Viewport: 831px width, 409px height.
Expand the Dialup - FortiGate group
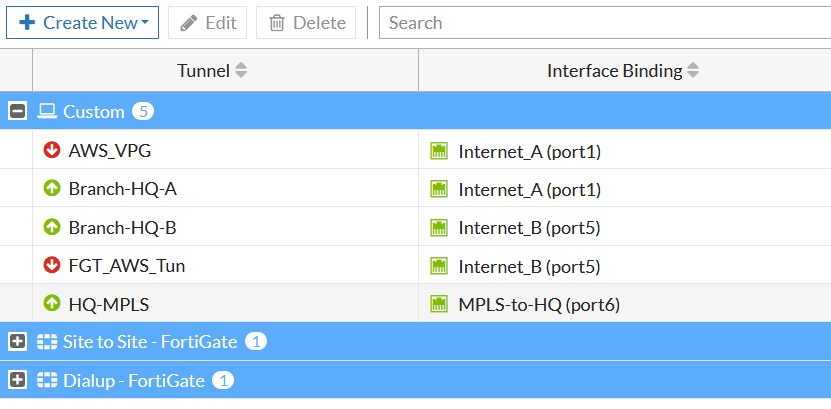tap(17, 380)
